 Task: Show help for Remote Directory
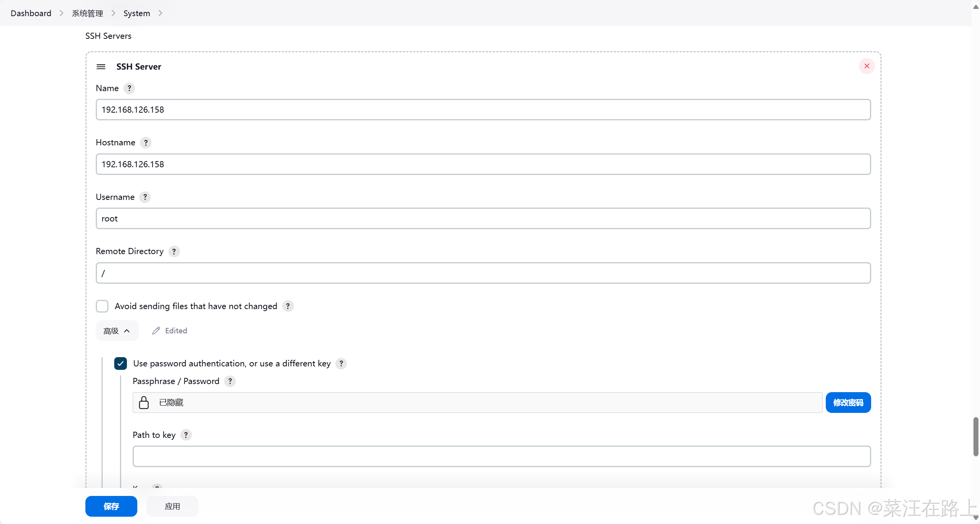click(174, 251)
